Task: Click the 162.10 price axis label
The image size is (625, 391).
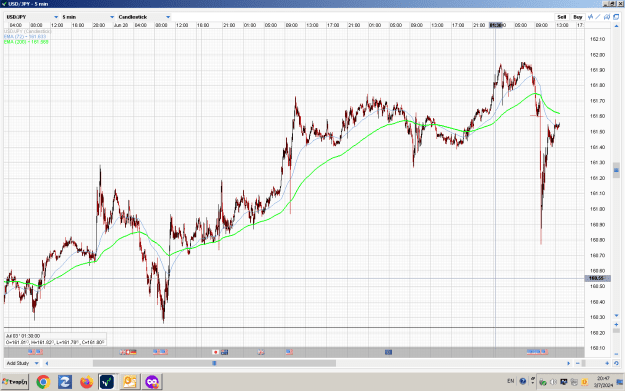Action: coord(597,39)
